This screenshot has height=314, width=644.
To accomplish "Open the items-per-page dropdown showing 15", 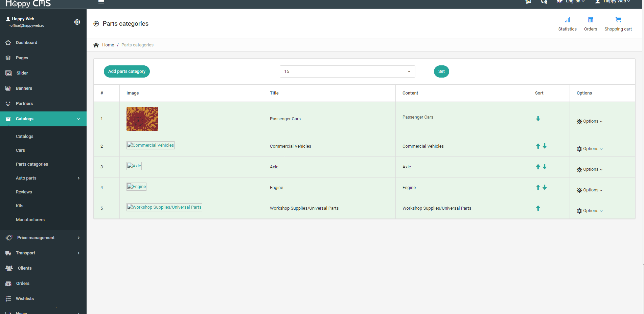I will point(347,71).
